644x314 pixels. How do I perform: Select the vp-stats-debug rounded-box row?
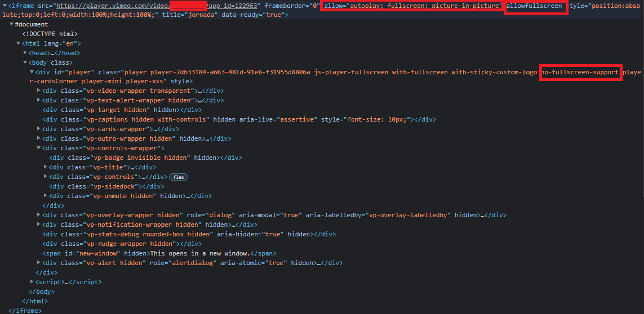(x=189, y=234)
